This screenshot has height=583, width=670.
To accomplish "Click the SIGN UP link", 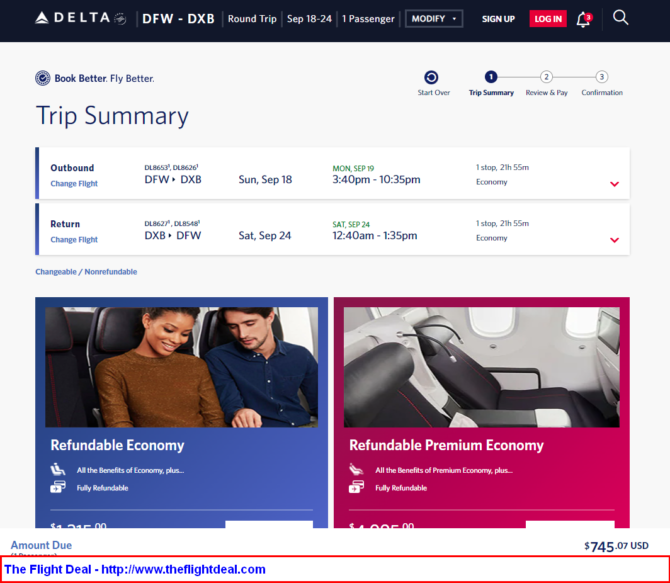I will coord(498,19).
